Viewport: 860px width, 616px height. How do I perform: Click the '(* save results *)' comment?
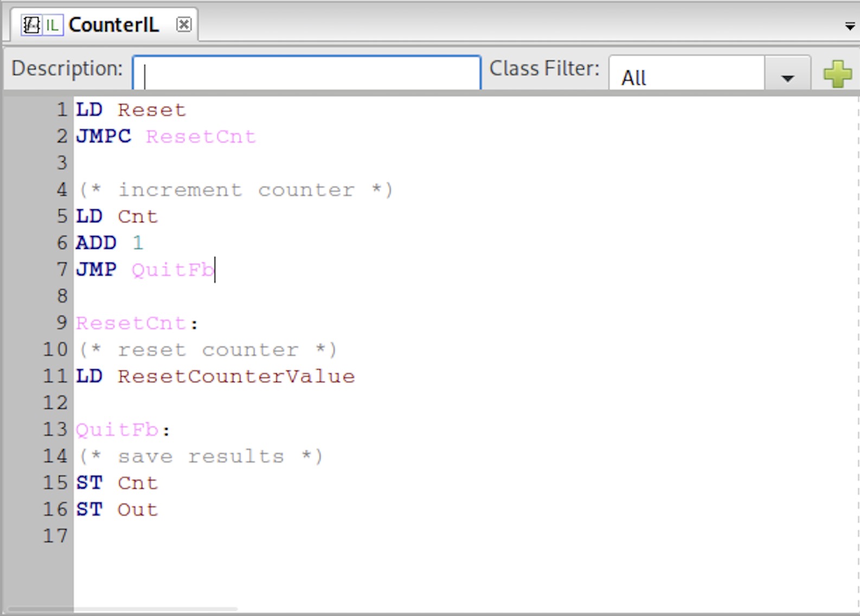(x=201, y=457)
